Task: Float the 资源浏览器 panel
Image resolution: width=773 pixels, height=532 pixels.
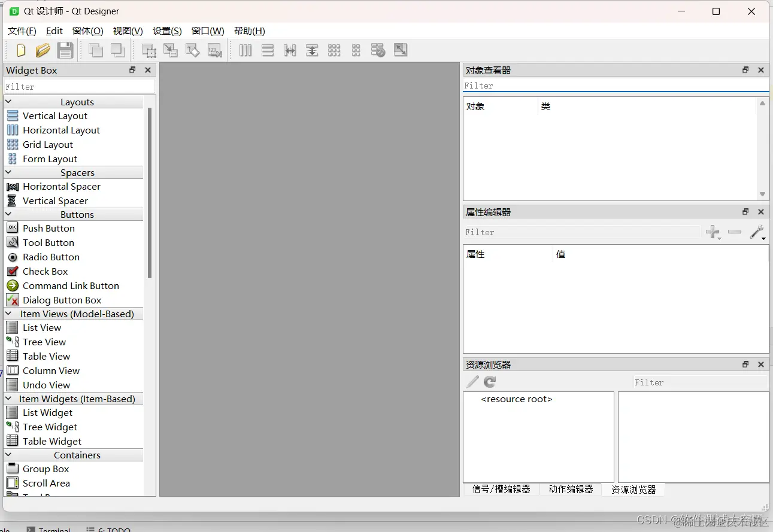Action: click(x=745, y=364)
